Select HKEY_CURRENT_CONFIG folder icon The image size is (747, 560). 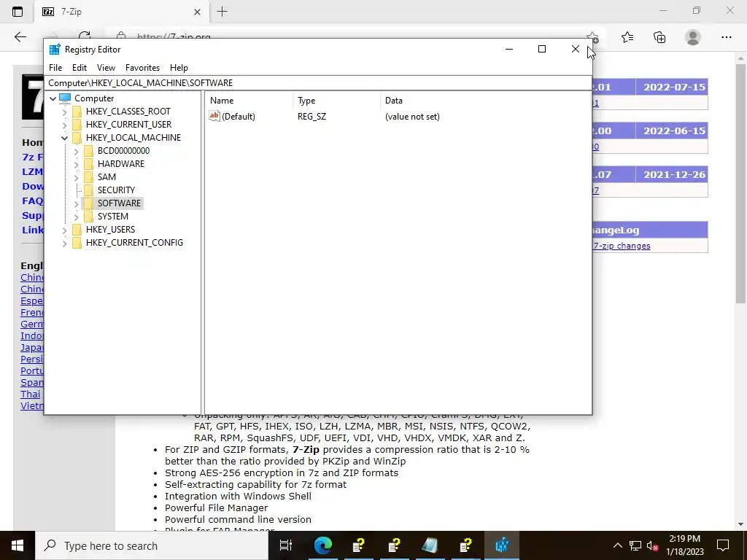click(x=77, y=242)
